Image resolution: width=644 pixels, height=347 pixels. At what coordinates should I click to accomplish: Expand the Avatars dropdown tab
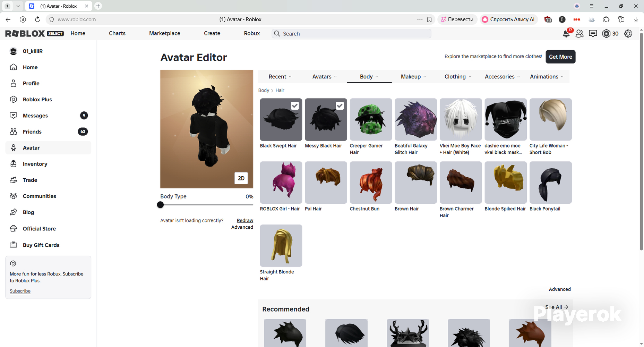(x=325, y=77)
